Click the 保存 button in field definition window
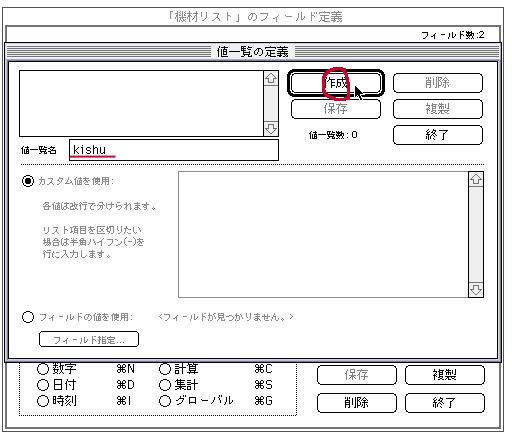512x435 pixels. coord(357,375)
